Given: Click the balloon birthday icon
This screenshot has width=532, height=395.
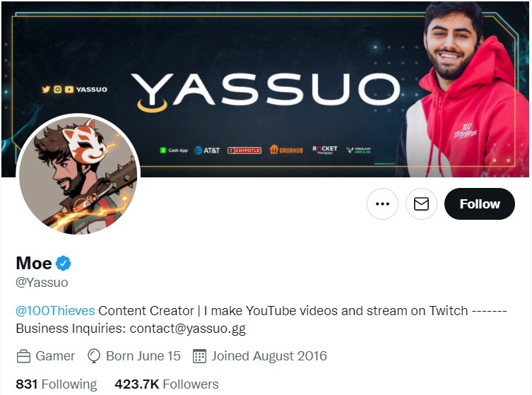Looking at the screenshot, I should click(x=94, y=356).
